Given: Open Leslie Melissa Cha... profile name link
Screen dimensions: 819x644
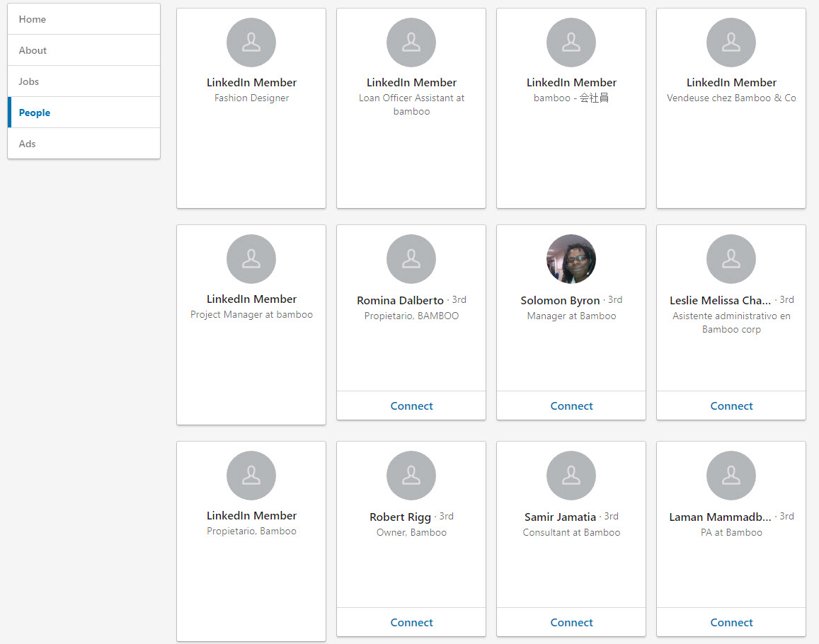Looking at the screenshot, I should [721, 300].
